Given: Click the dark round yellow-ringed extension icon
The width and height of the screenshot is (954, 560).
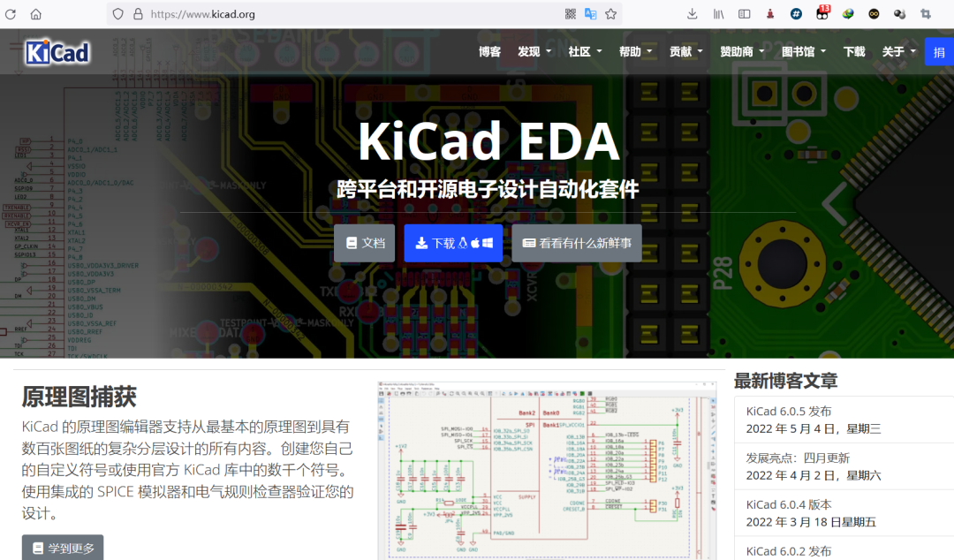Looking at the screenshot, I should coord(874,14).
